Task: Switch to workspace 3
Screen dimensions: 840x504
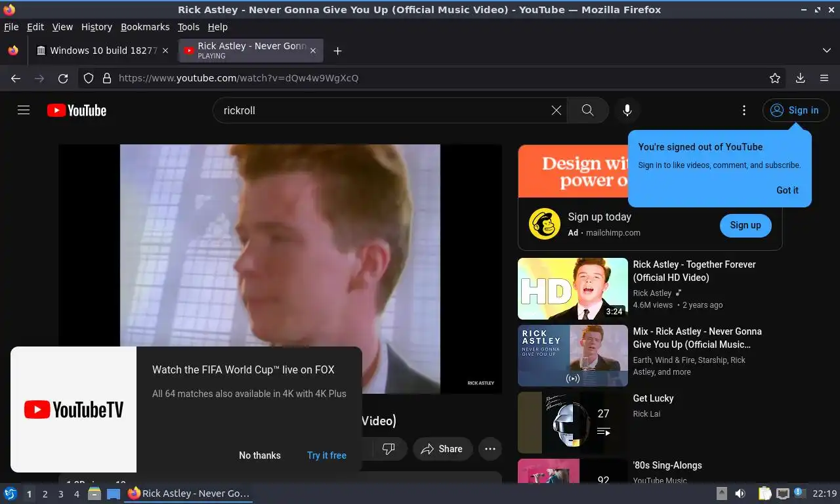Action: [60, 494]
